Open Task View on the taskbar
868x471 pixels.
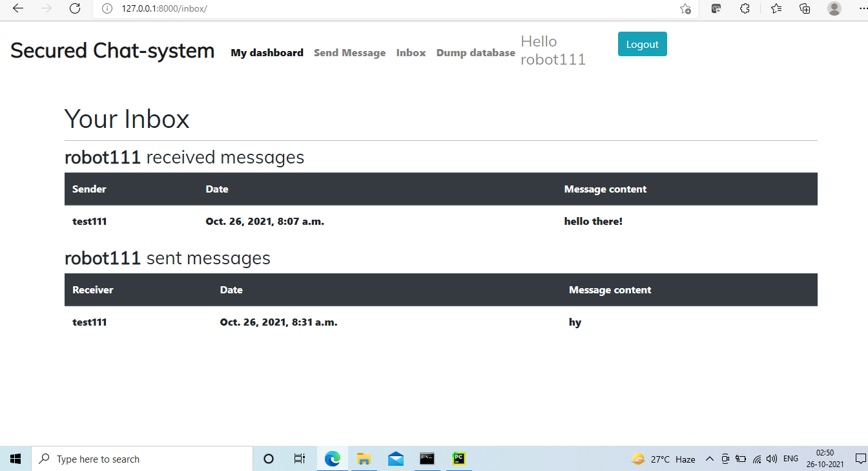tap(300, 459)
